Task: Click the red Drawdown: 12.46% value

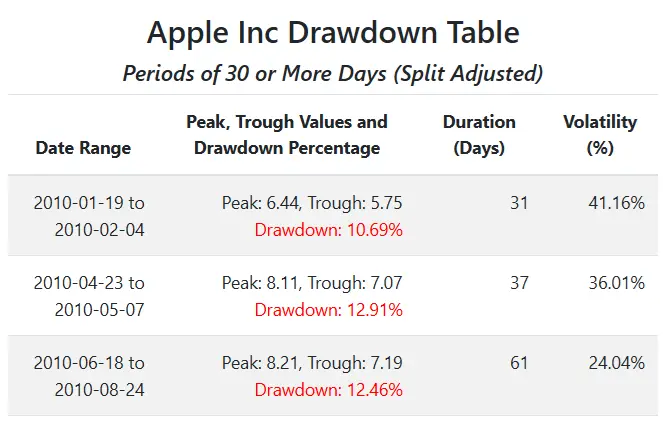Action: pyautogui.click(x=328, y=390)
